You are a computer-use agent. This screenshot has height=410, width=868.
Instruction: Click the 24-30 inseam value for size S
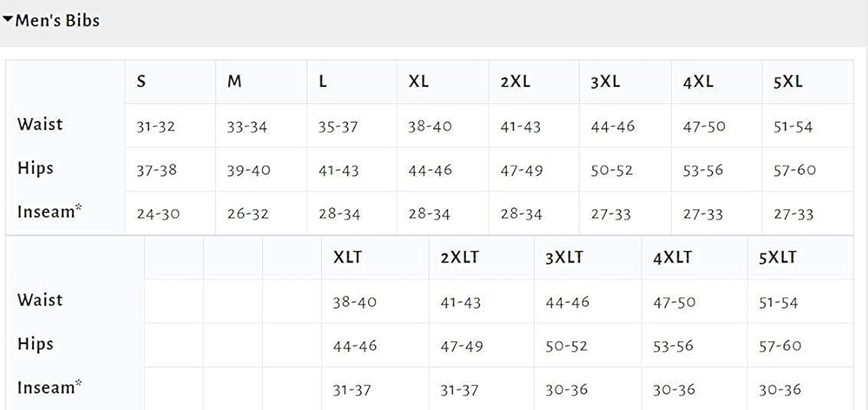pyautogui.click(x=158, y=214)
